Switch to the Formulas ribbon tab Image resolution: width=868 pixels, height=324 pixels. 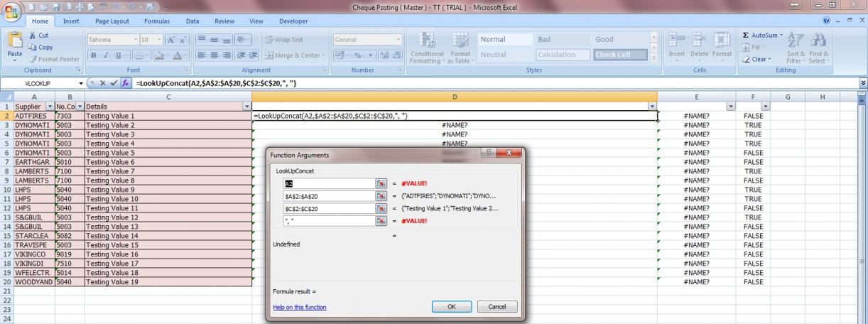coord(157,21)
